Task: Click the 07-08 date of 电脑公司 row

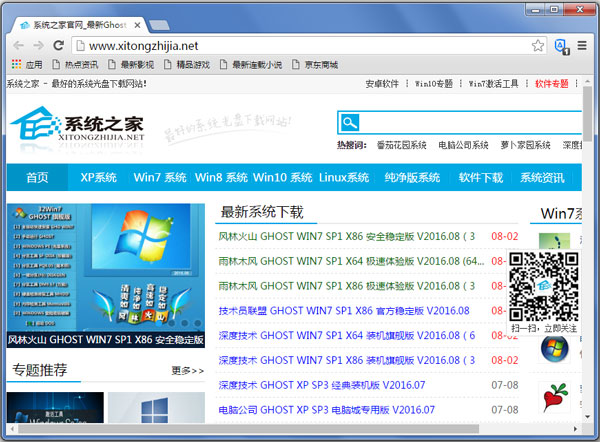Action: (x=505, y=410)
